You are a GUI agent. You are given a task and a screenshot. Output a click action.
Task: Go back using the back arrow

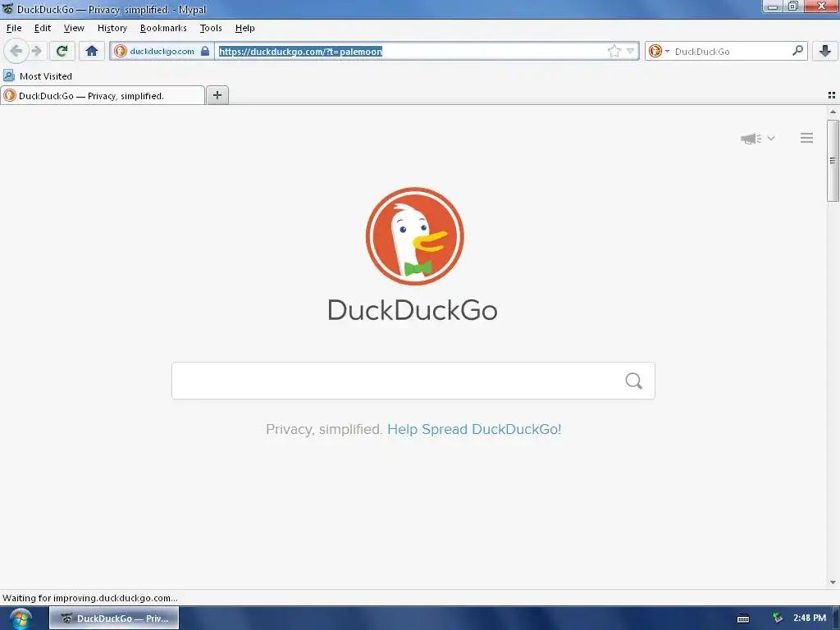pos(16,51)
